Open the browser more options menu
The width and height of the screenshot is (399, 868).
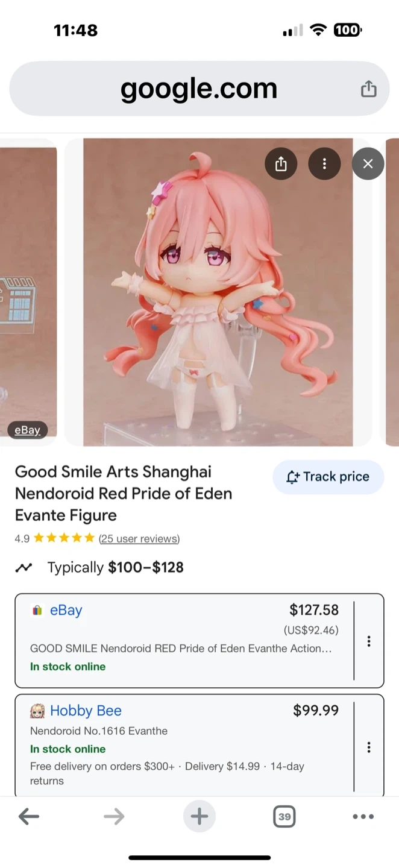point(363,817)
